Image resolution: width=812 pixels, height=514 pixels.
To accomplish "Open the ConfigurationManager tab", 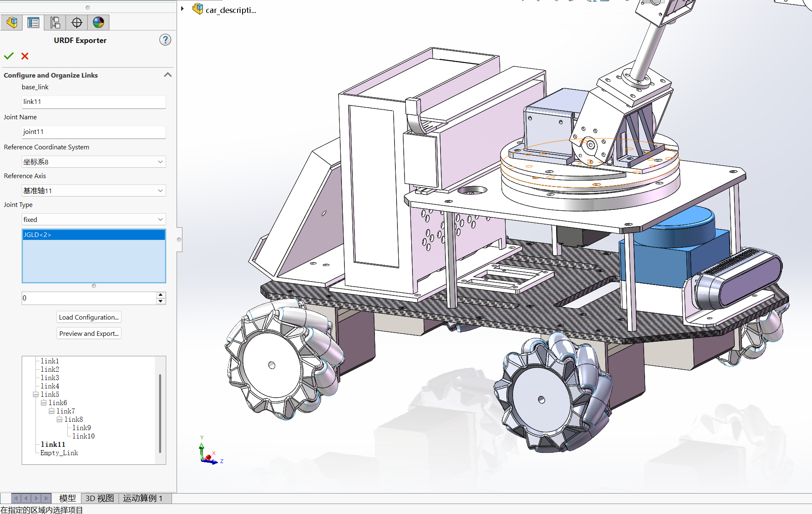I will click(55, 23).
